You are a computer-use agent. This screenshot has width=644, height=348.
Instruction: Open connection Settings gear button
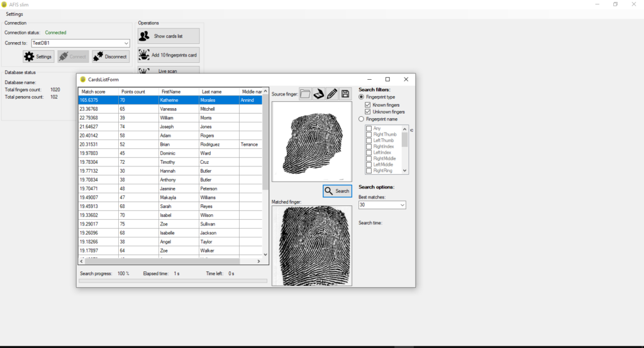(x=38, y=57)
